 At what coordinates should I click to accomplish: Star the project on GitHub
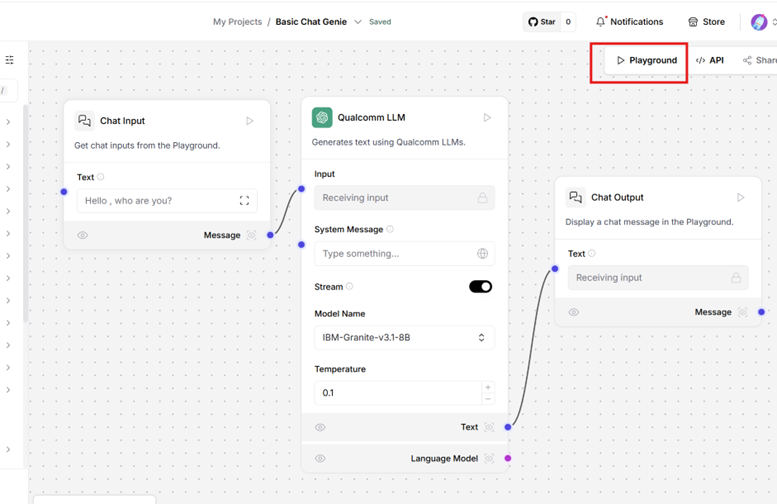542,22
